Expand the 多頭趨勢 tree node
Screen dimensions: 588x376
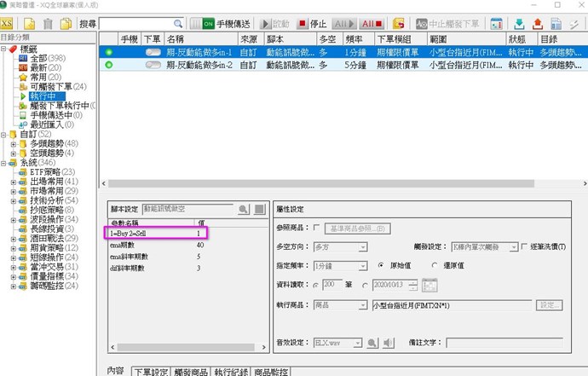point(13,143)
